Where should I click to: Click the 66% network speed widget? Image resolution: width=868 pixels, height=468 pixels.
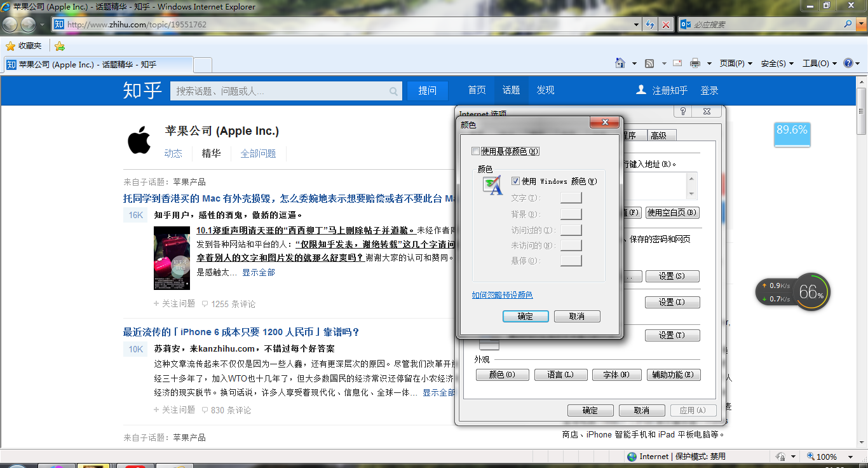pyautogui.click(x=811, y=292)
